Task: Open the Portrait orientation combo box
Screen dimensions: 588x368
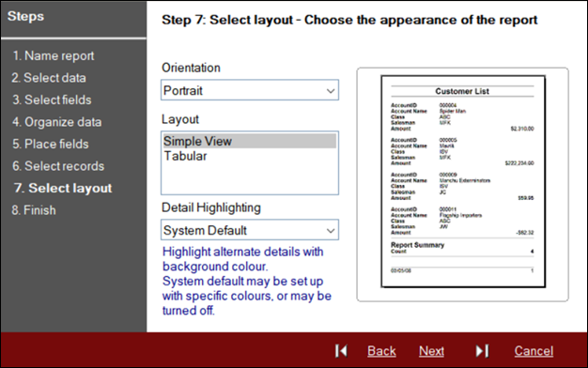Action: (250, 90)
